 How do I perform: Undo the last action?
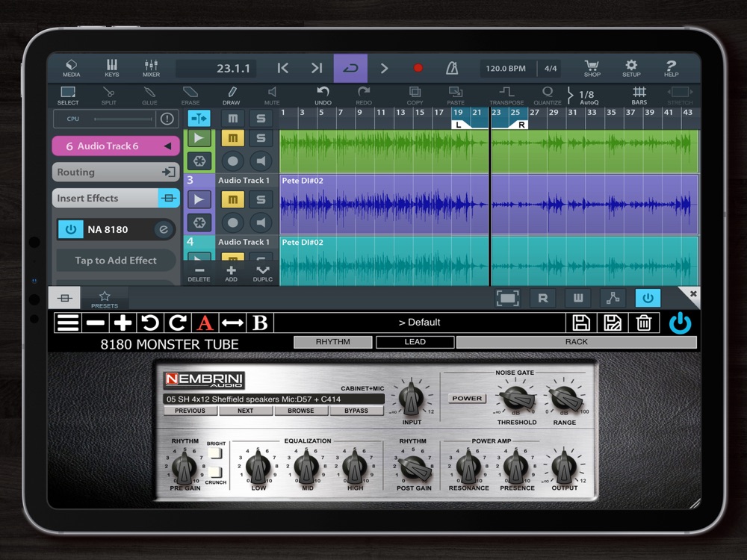[323, 96]
